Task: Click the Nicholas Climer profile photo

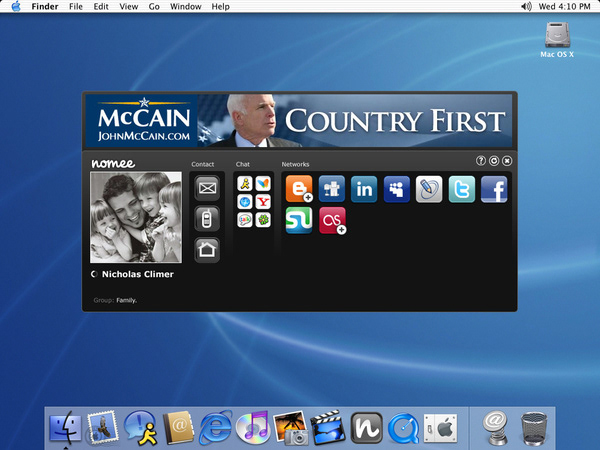Action: tap(136, 217)
